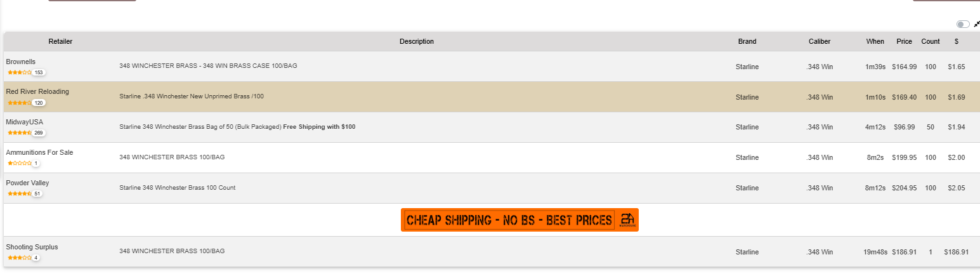Viewport: 980px width, 276px height.
Task: Sort table by Retailer column header
Action: point(60,41)
